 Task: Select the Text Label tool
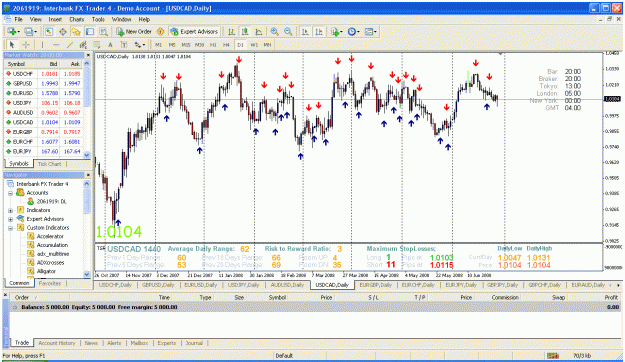124,45
